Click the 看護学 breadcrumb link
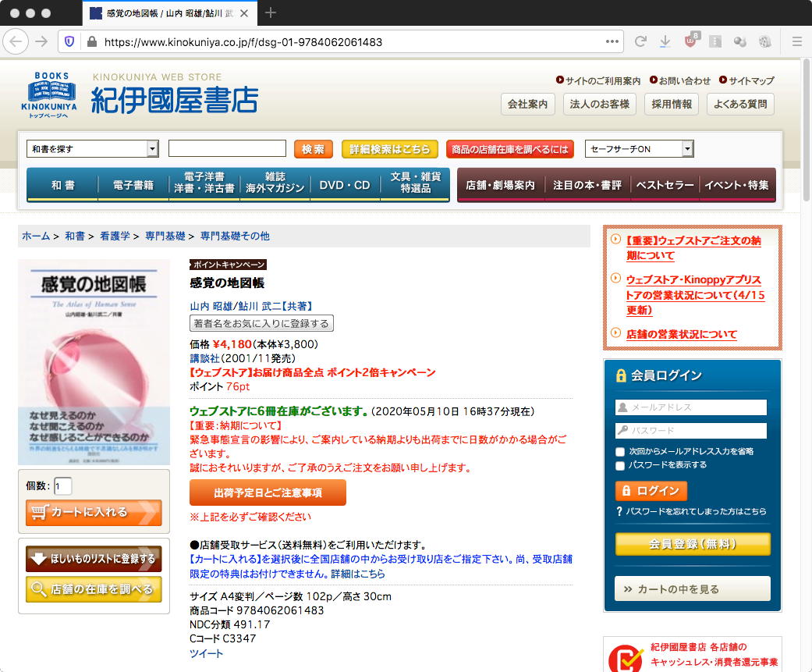Viewport: 812px width, 672px height. click(115, 236)
